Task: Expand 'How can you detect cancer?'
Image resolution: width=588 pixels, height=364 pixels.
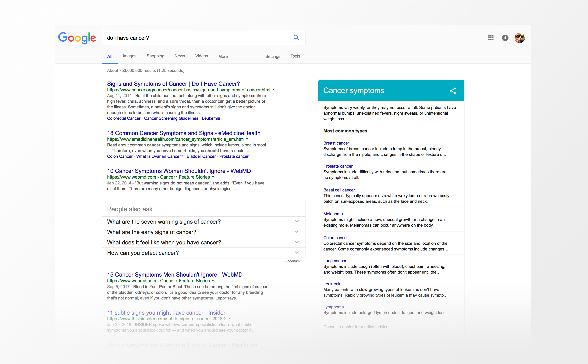Action: [204, 253]
